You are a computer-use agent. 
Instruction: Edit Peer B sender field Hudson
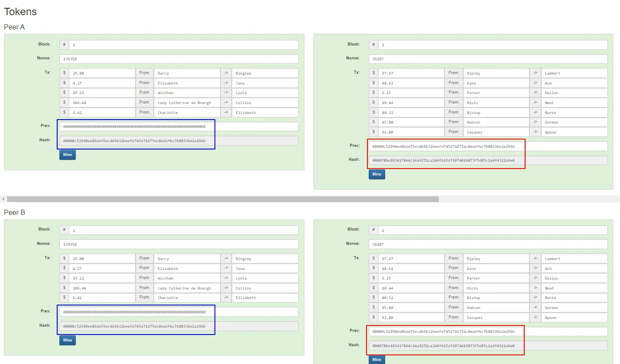(497, 308)
